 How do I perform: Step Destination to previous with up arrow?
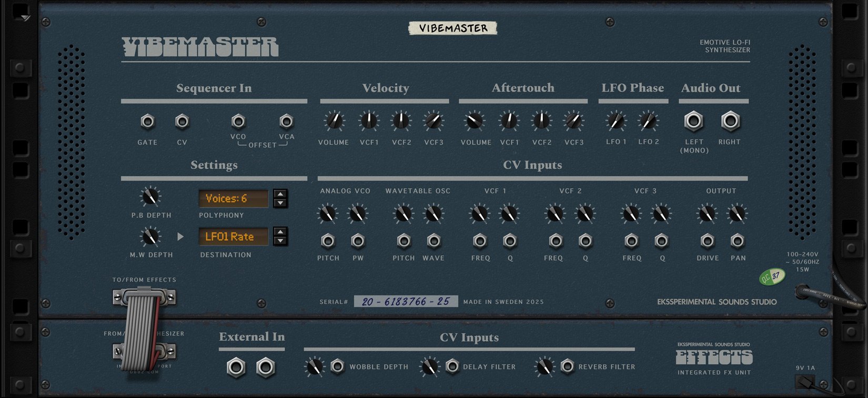(280, 232)
